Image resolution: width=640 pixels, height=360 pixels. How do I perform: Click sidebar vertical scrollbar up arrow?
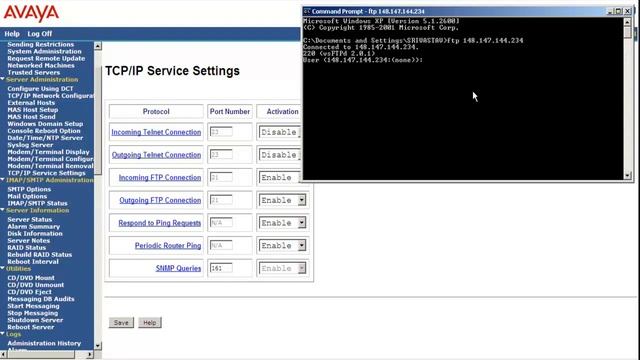pos(98,46)
